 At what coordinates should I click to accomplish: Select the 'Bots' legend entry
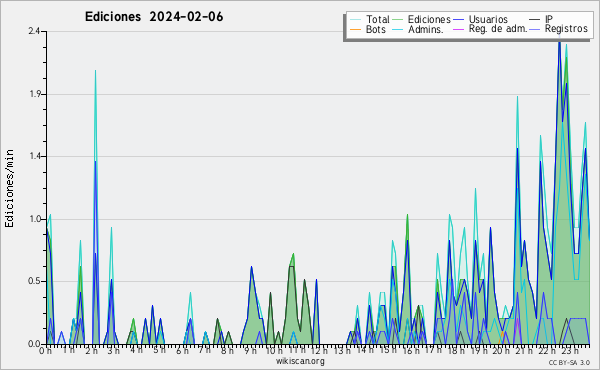tap(376, 29)
